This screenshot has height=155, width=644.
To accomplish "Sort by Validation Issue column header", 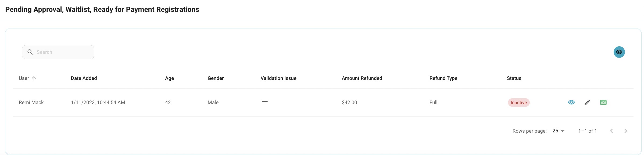I will pyautogui.click(x=278, y=78).
